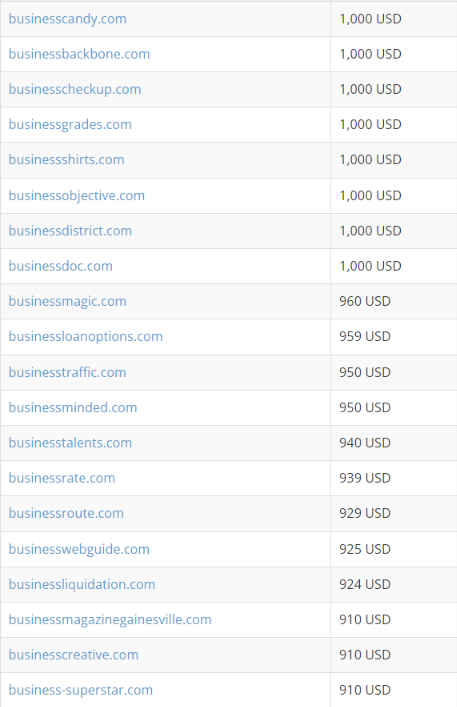Visit the businesscheckup.com link
The image size is (457, 707).
coord(74,90)
